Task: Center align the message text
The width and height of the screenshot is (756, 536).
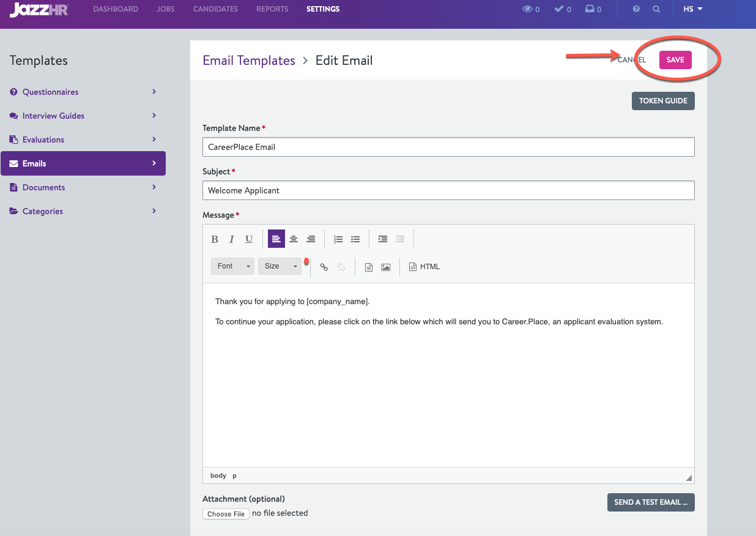Action: point(294,239)
